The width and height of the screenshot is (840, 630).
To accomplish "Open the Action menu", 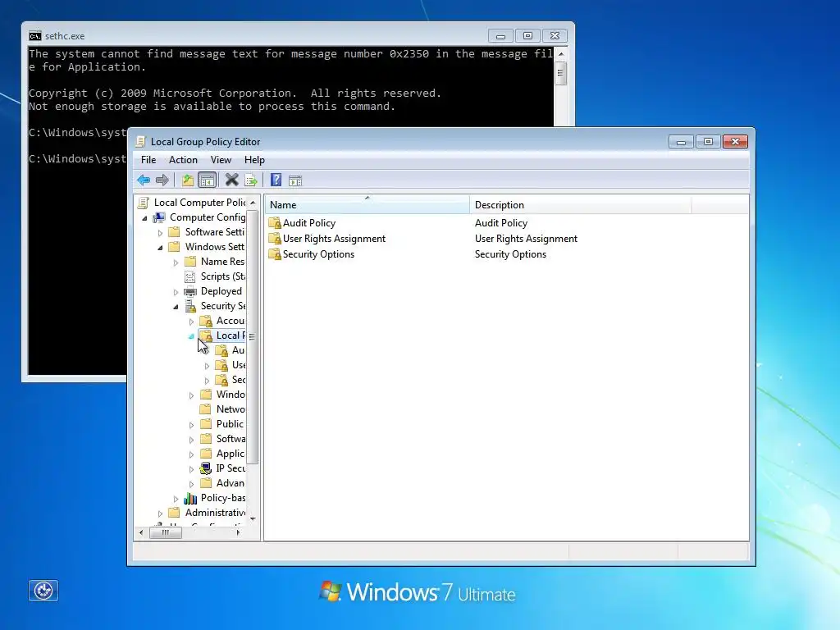I will click(x=183, y=160).
